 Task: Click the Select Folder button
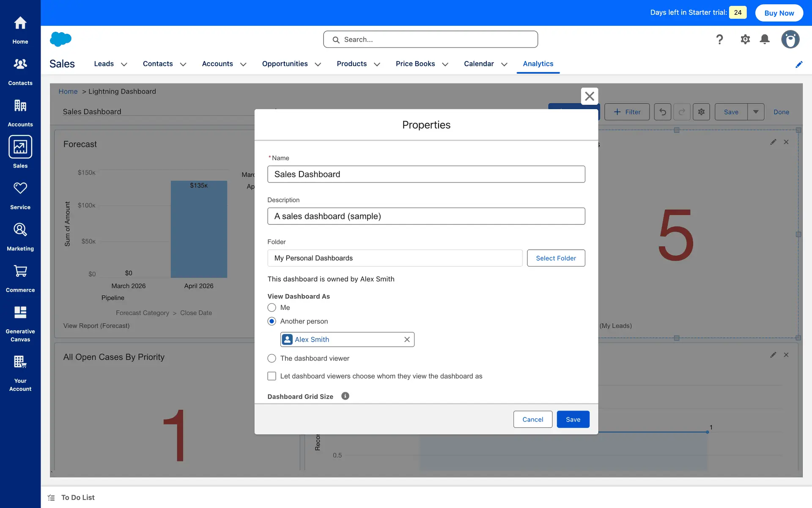(556, 258)
